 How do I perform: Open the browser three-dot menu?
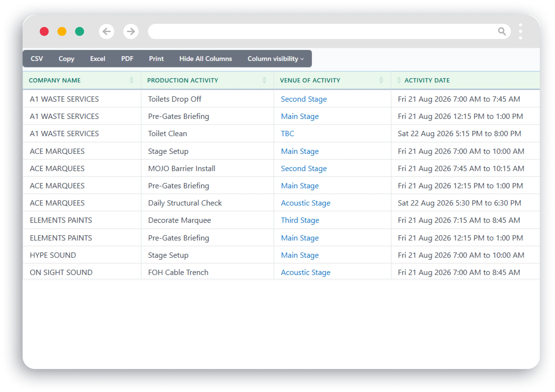tap(520, 31)
